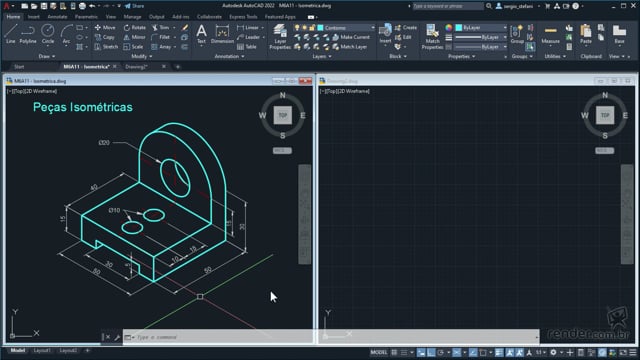Image resolution: width=640 pixels, height=360 pixels.
Task: Toggle polar tracking in status bar
Action: [441, 352]
